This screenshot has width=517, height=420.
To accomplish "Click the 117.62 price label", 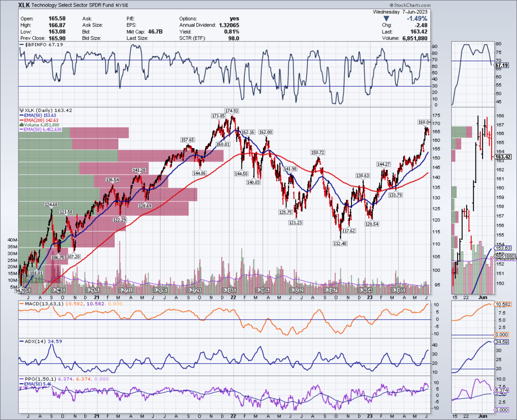I will coord(349,231).
